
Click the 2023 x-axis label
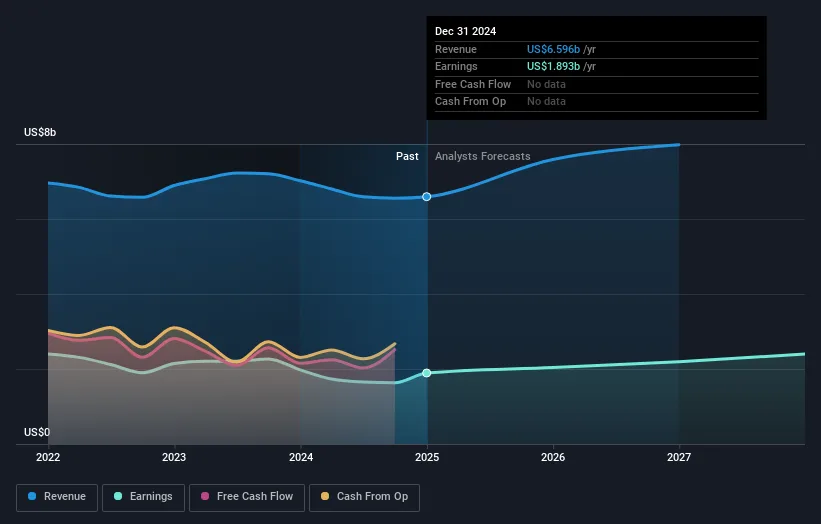click(174, 458)
